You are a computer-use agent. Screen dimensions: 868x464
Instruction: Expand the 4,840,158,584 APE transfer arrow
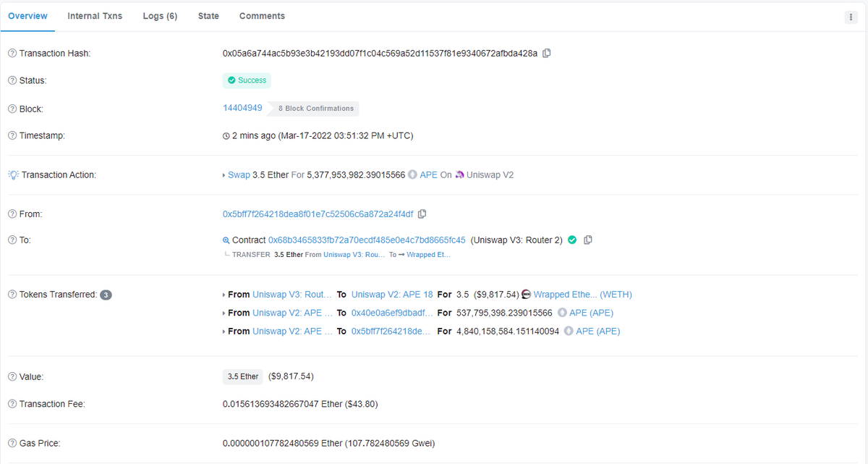224,332
